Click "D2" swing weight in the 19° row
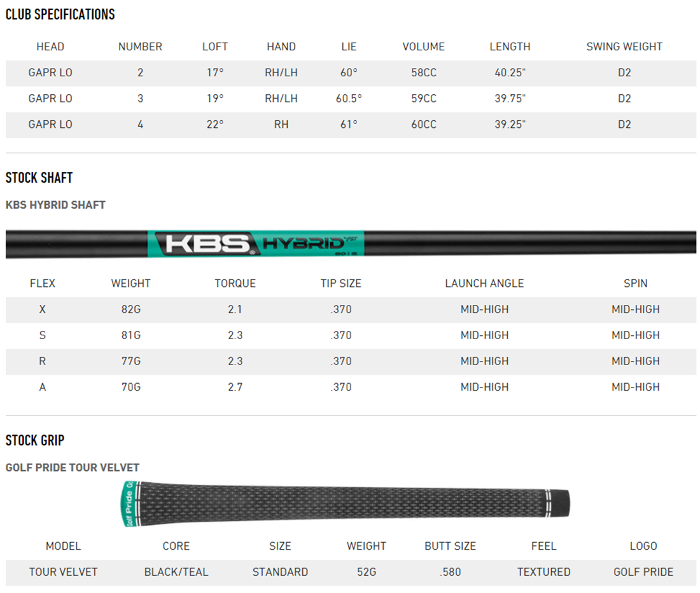Screen dimensions: 700x593 tap(624, 99)
